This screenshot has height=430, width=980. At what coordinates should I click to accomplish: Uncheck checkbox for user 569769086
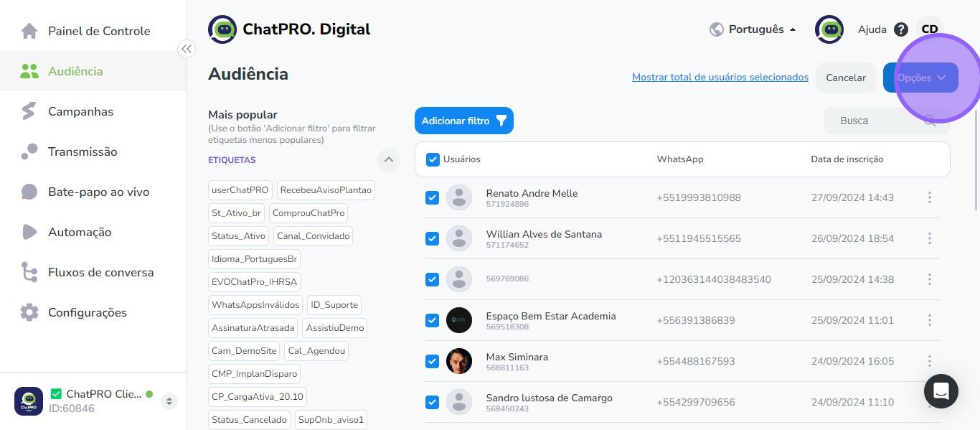click(432, 279)
